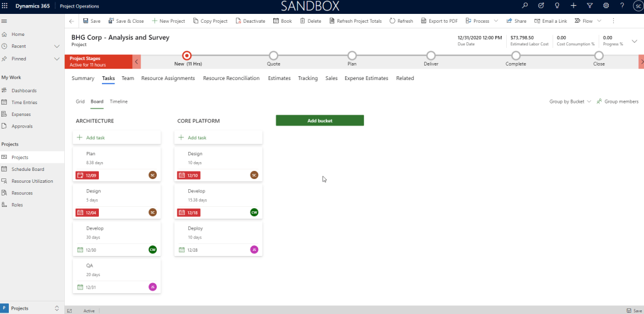Open the settings gear icon
644x314 pixels.
coord(606,6)
